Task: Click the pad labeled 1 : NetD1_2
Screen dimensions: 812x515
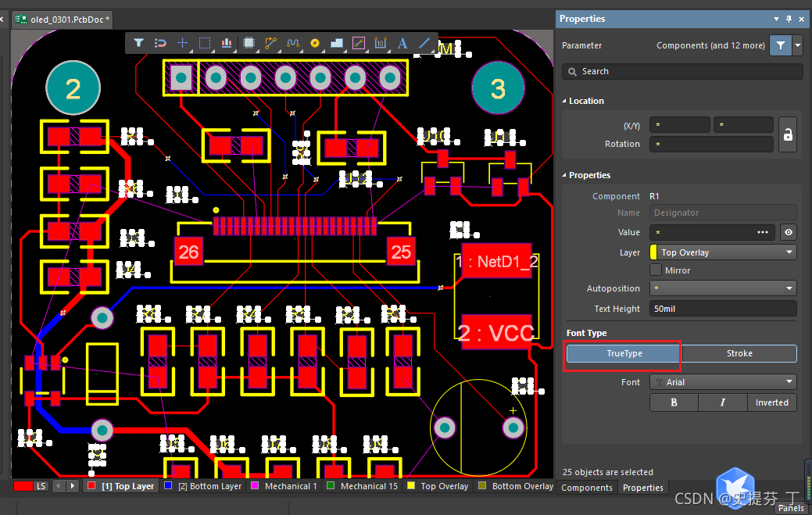Action: click(x=496, y=261)
